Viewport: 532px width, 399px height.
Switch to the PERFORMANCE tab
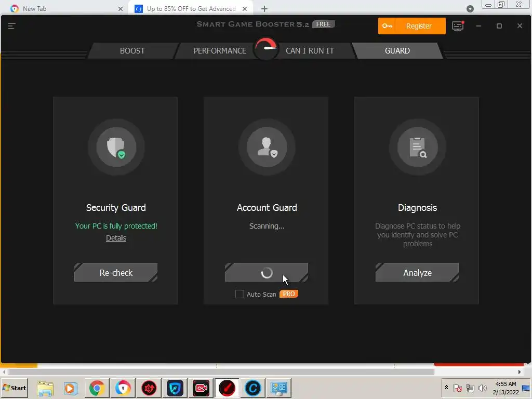tap(220, 50)
